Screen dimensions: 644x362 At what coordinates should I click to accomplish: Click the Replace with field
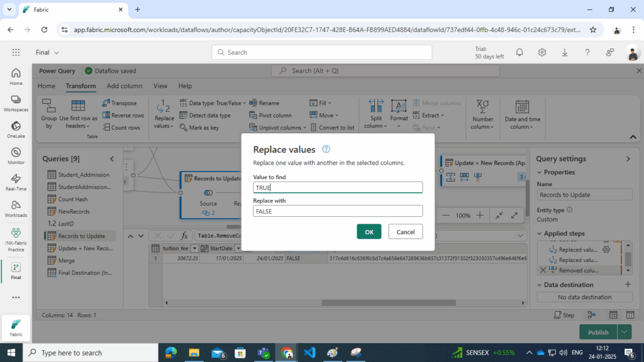[x=338, y=211]
